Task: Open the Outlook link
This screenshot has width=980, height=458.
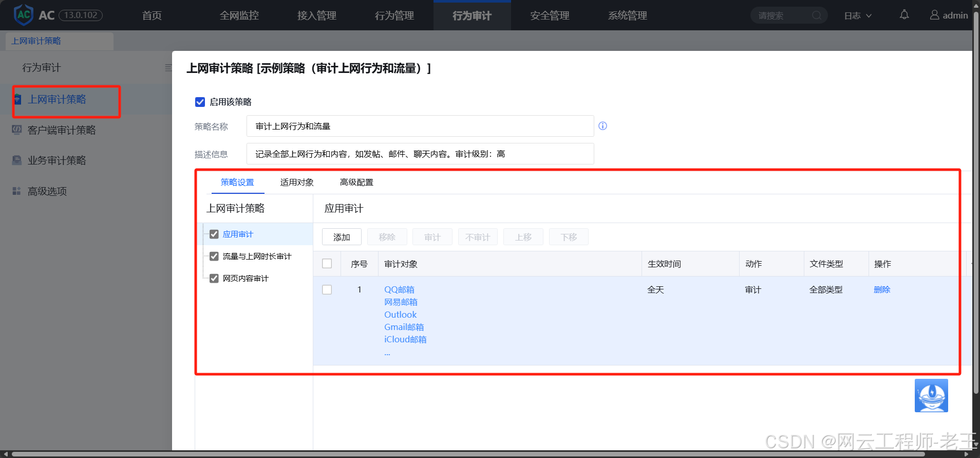Action: tap(400, 315)
